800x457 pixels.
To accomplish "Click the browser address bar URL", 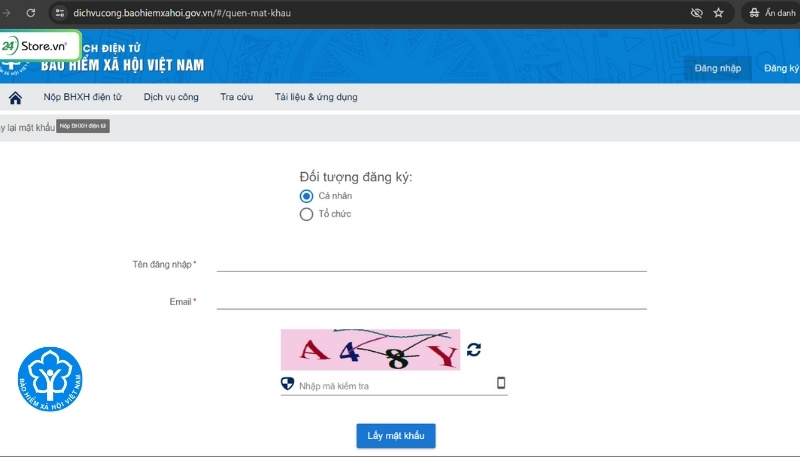I will pos(182,13).
